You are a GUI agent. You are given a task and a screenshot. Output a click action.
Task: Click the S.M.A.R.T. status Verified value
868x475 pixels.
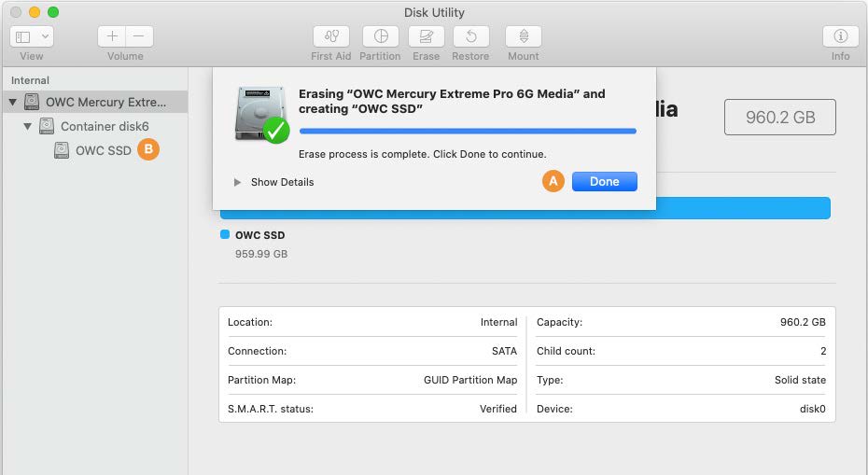point(498,409)
